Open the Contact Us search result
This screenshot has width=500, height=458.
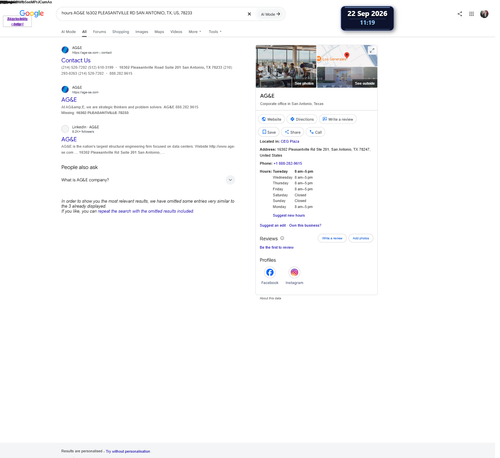77,61
